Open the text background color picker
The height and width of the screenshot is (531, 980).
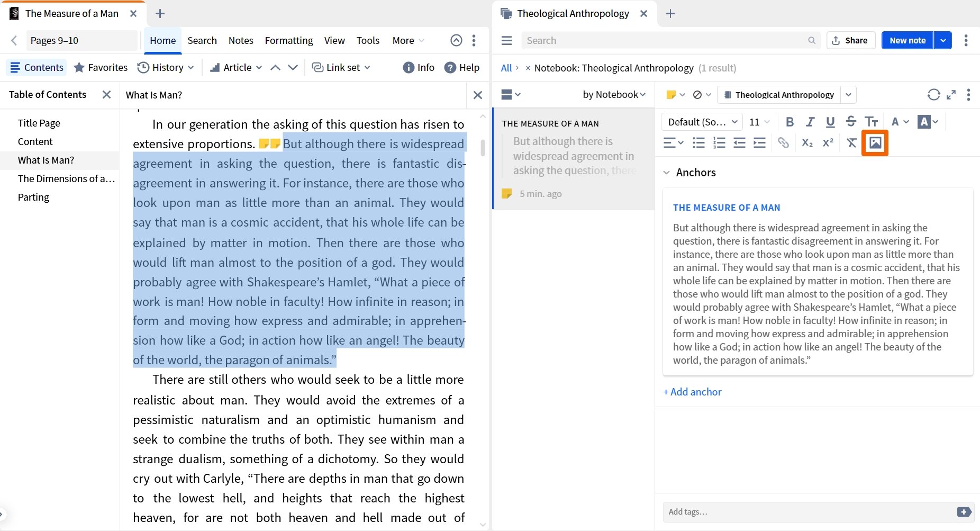tap(928, 122)
